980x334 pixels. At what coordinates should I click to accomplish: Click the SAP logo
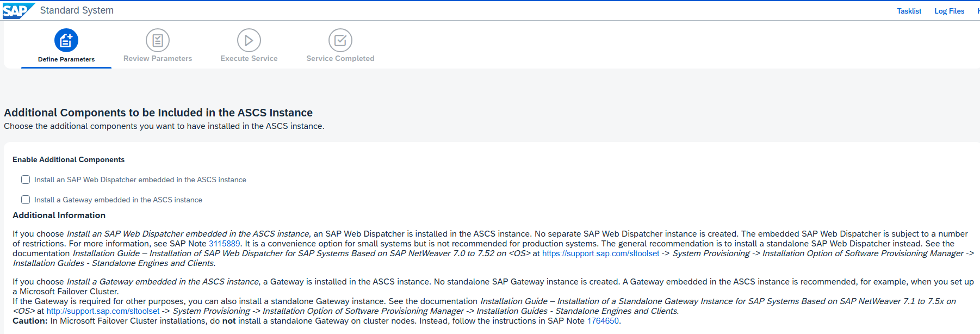coord(18,11)
